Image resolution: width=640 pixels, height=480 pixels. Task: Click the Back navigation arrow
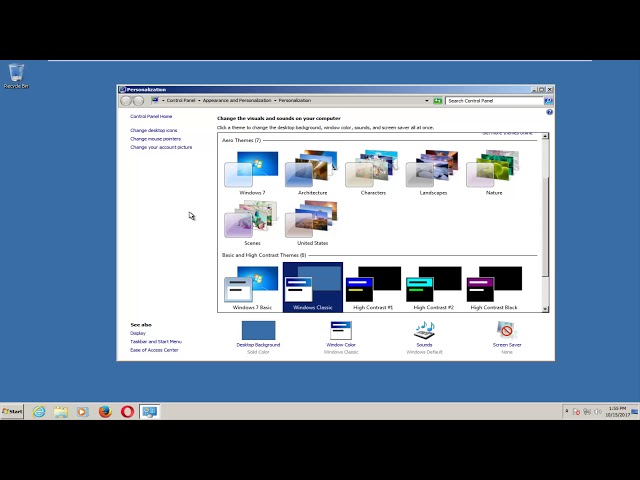click(x=126, y=100)
